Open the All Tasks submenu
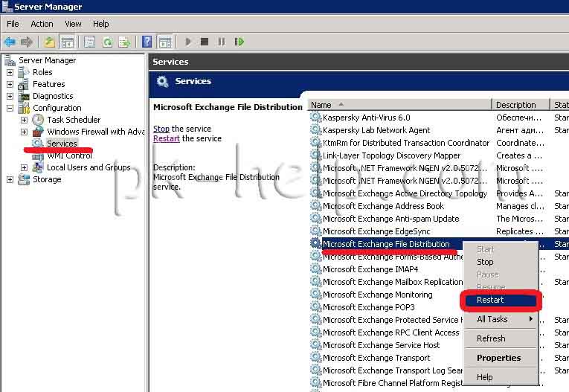The width and height of the screenshot is (569, 392). tap(501, 319)
